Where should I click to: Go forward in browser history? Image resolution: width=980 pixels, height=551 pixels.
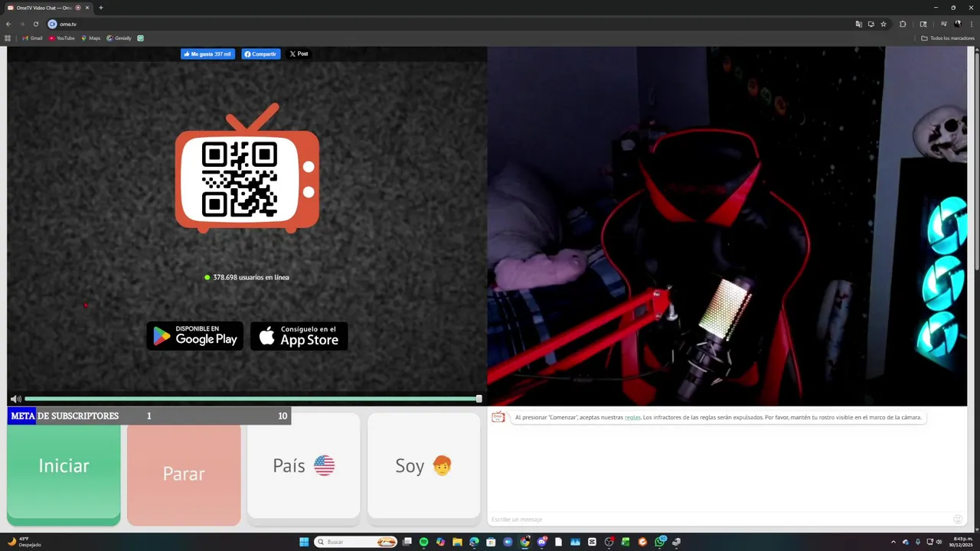coord(22,24)
